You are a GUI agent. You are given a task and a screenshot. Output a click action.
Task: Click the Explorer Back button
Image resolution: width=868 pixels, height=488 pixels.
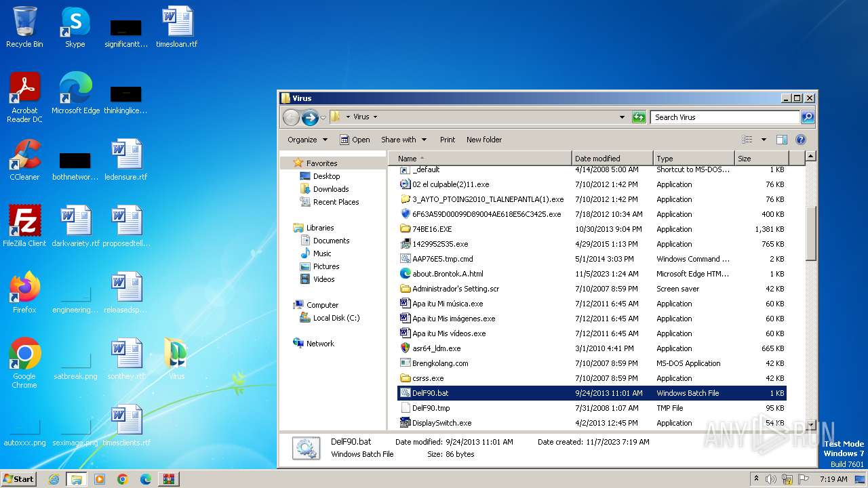[291, 117]
